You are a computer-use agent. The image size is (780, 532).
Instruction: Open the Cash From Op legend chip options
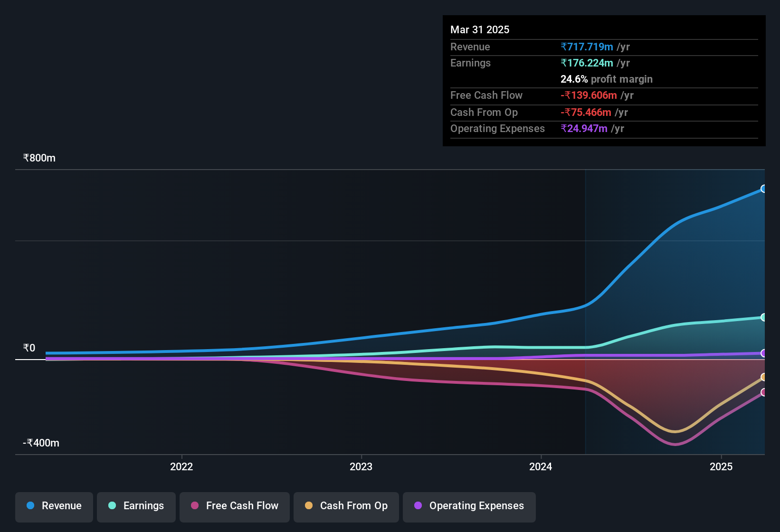pyautogui.click(x=346, y=506)
